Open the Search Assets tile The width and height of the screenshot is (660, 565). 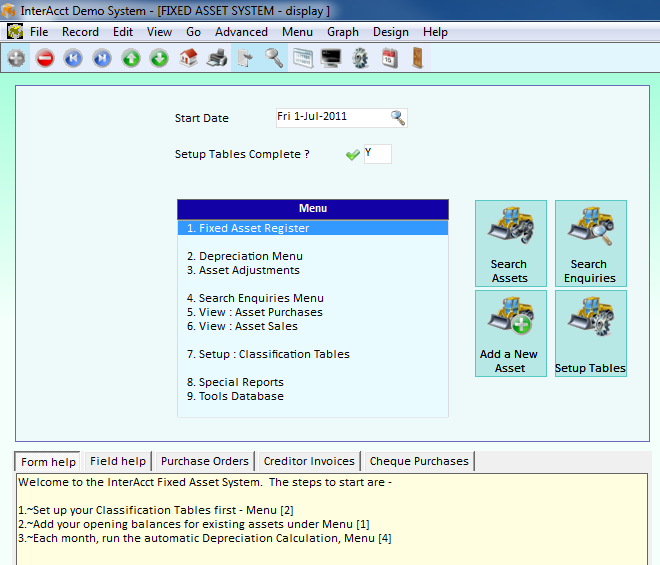pos(511,243)
